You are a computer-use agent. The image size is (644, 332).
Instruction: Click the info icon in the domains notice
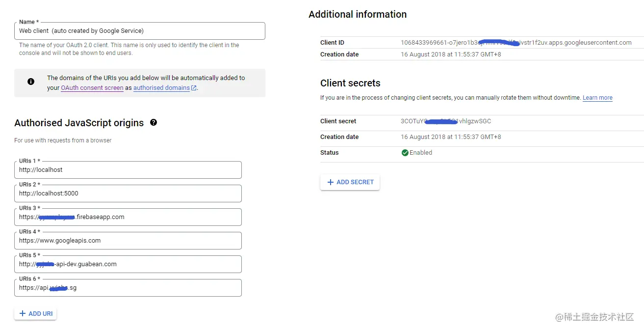pos(31,82)
